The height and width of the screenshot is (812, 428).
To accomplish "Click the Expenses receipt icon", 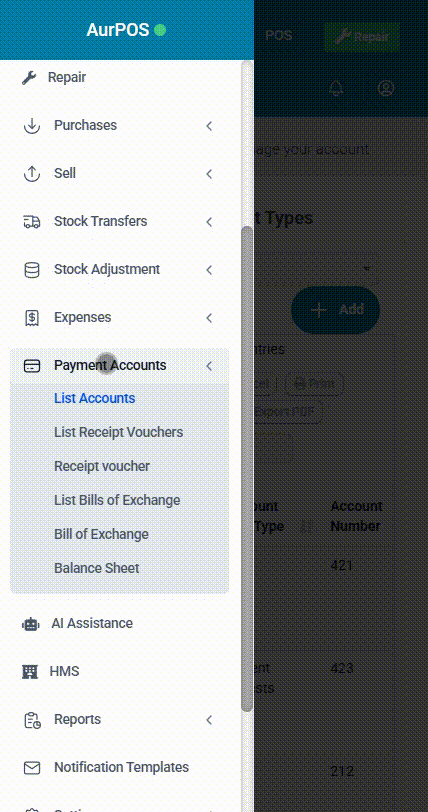I will [x=32, y=318].
